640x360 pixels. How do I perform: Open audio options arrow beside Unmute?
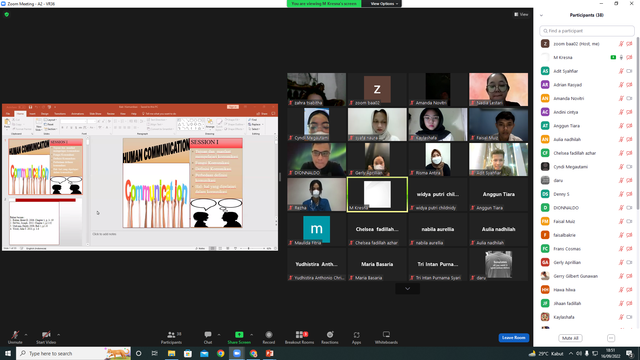coord(26,335)
